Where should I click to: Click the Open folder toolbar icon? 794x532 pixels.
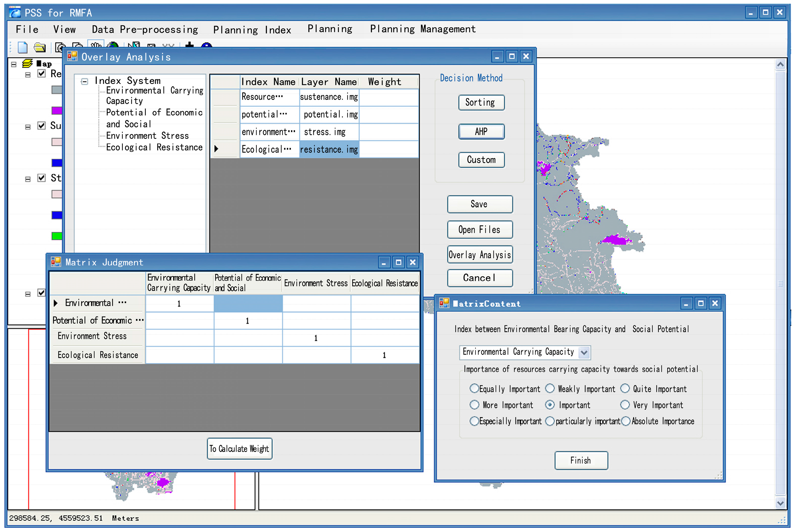(40, 48)
